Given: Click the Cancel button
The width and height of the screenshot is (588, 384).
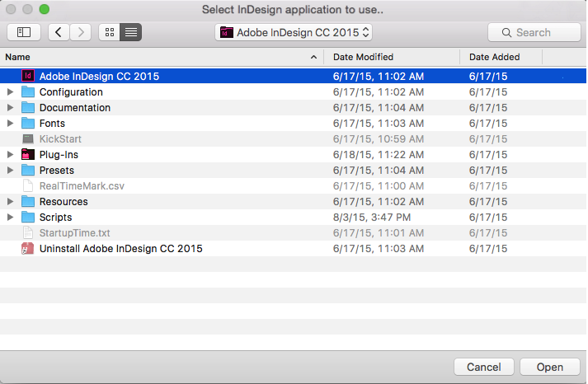Looking at the screenshot, I should coord(484,367).
